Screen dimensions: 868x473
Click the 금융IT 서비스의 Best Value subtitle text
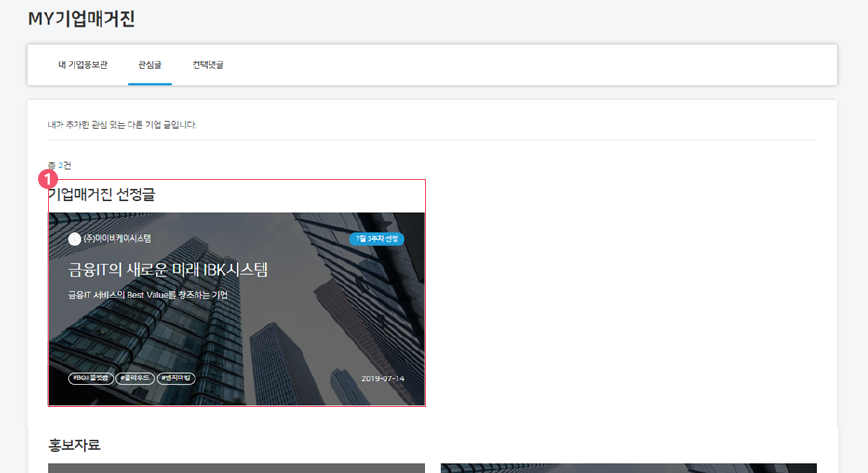click(x=148, y=295)
